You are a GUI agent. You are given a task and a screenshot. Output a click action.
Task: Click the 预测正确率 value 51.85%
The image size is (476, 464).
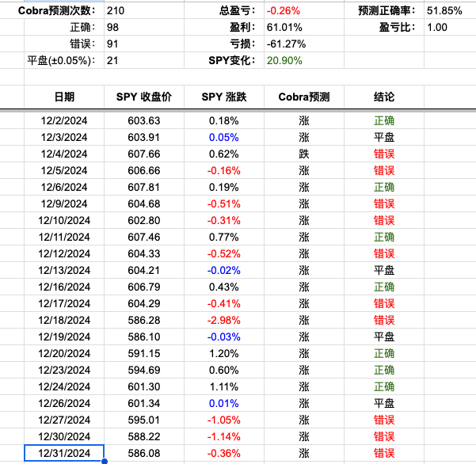click(x=444, y=11)
